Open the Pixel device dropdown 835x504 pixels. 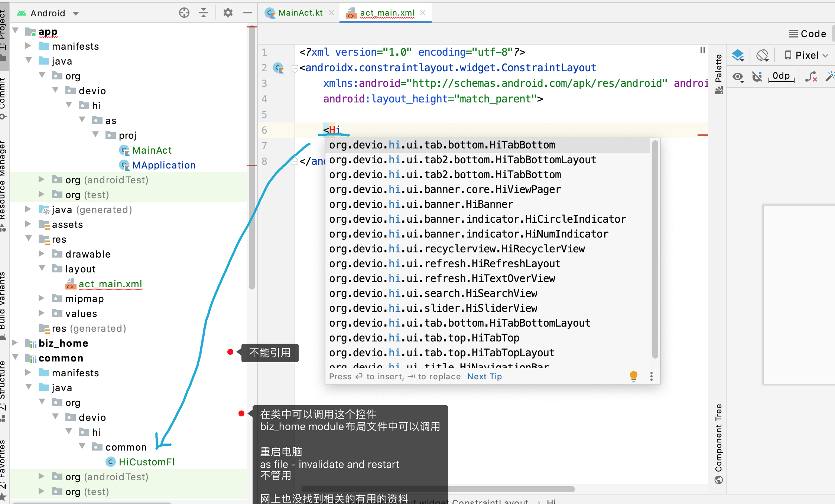(x=807, y=55)
